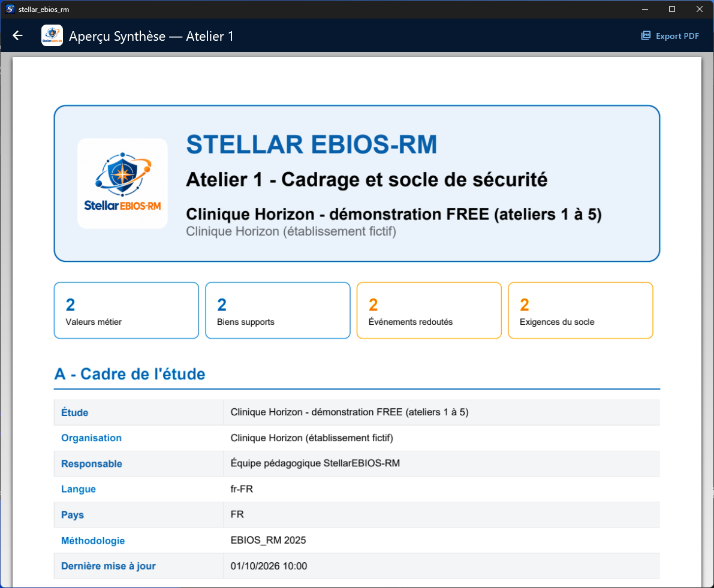Click the 'Responsable' row label
The width and height of the screenshot is (714, 588).
click(92, 464)
